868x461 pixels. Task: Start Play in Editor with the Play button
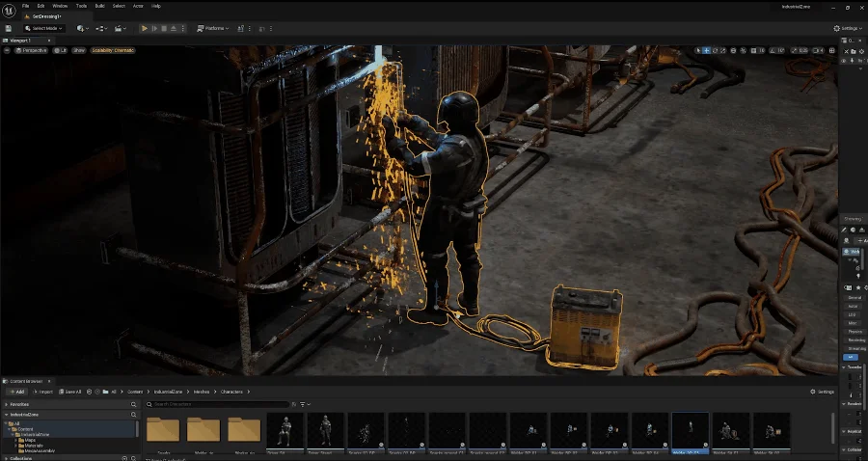point(144,28)
